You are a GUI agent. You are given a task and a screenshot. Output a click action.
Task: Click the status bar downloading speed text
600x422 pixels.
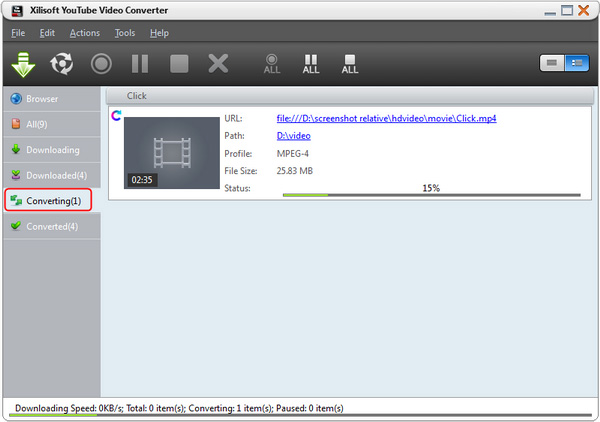point(69,408)
